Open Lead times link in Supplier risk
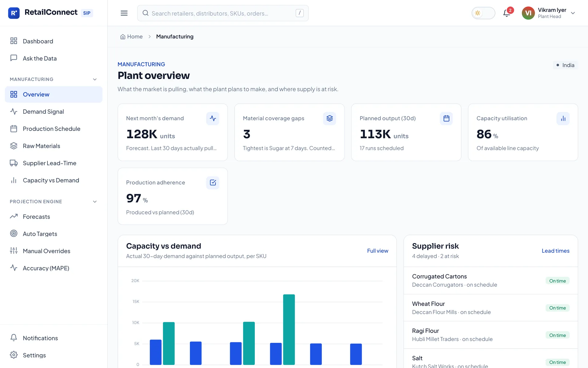588x368 pixels. coord(556,251)
